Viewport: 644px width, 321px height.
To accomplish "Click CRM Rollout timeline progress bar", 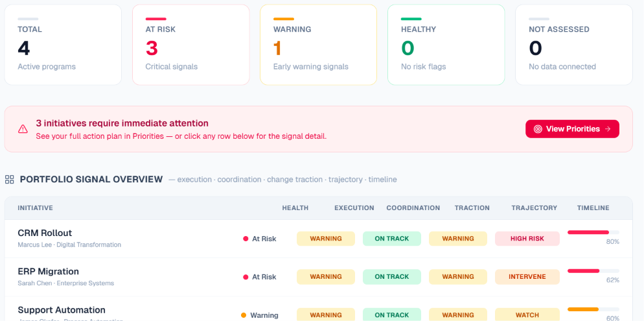I will (593, 232).
